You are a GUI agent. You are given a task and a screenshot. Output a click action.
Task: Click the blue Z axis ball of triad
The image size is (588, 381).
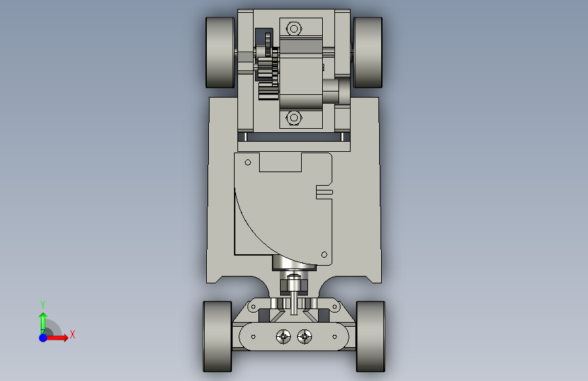[43, 338]
